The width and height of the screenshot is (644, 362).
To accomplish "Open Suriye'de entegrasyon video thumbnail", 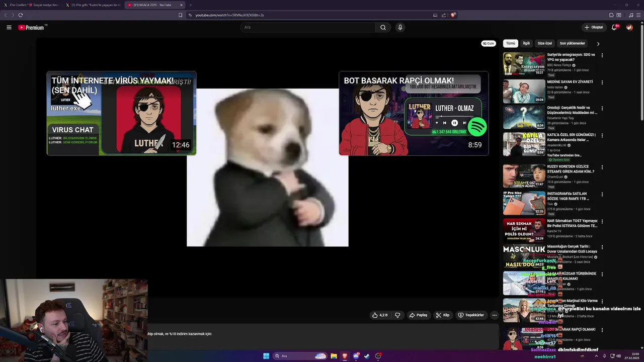I will click(x=524, y=64).
